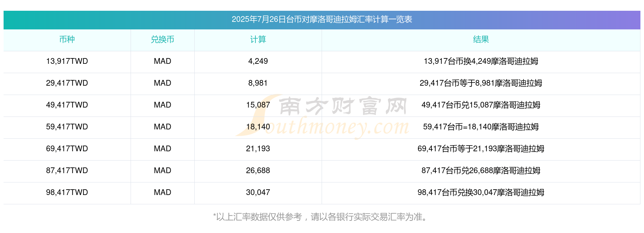Click the MAD cell in the 13,917TWD row
Viewport: 644px width, 233px height.
point(162,61)
